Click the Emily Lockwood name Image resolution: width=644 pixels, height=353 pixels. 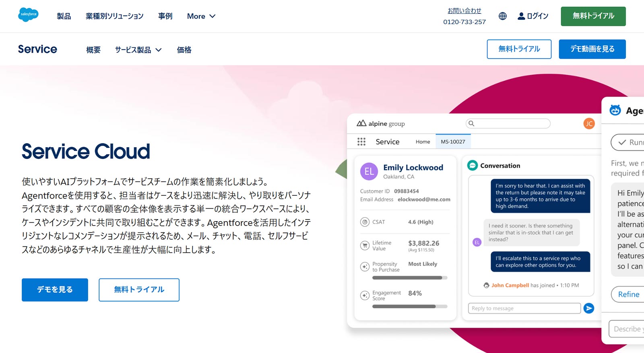[413, 168]
